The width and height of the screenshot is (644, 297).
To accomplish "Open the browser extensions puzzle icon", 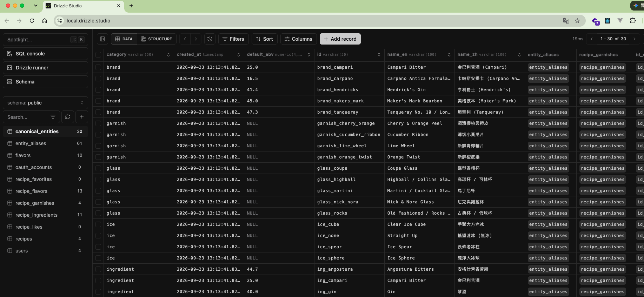I will [x=633, y=21].
